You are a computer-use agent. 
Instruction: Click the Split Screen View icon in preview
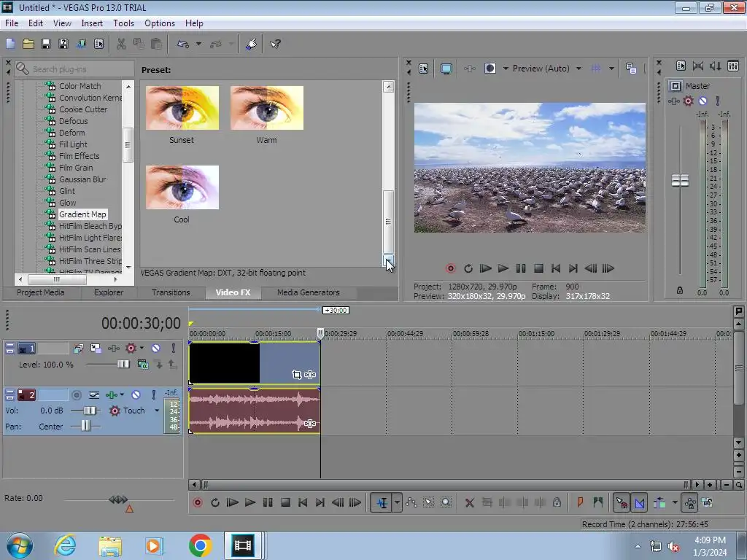pos(489,69)
